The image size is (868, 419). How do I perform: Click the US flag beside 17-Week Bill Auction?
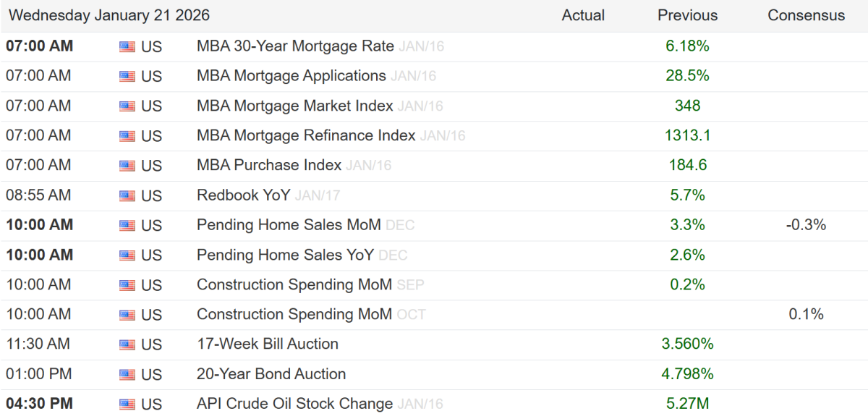[127, 344]
